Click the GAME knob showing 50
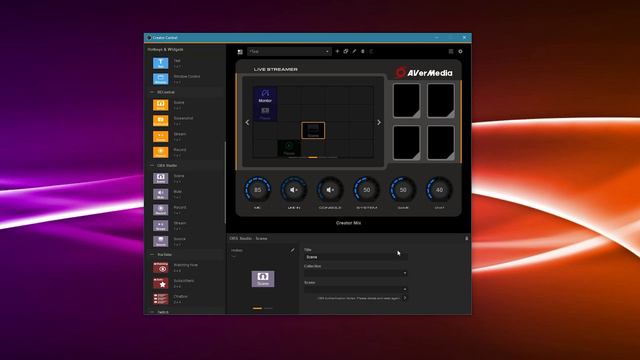This screenshot has height=360, width=640. (403, 190)
